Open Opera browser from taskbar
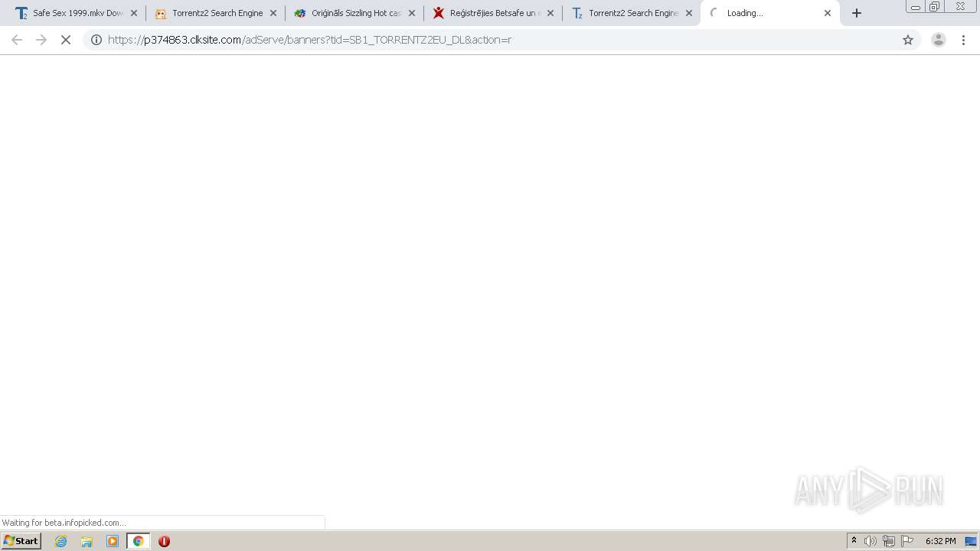Screen dimensions: 980x551 tap(164, 541)
